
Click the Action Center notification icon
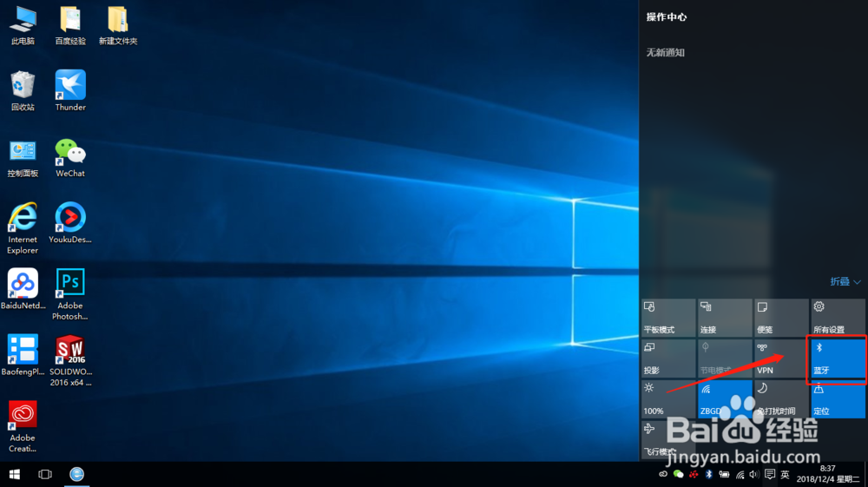pyautogui.click(x=769, y=474)
